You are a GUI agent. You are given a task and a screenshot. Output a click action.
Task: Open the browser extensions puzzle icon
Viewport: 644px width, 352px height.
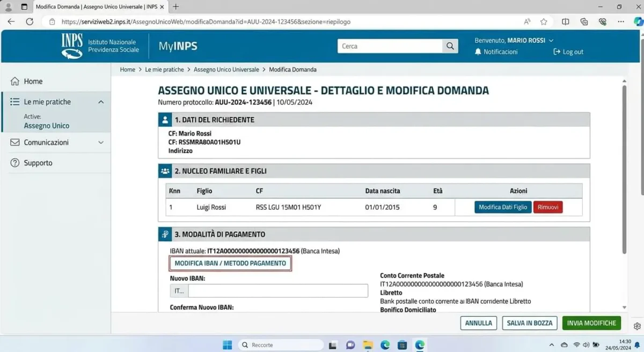pyautogui.click(x=584, y=21)
